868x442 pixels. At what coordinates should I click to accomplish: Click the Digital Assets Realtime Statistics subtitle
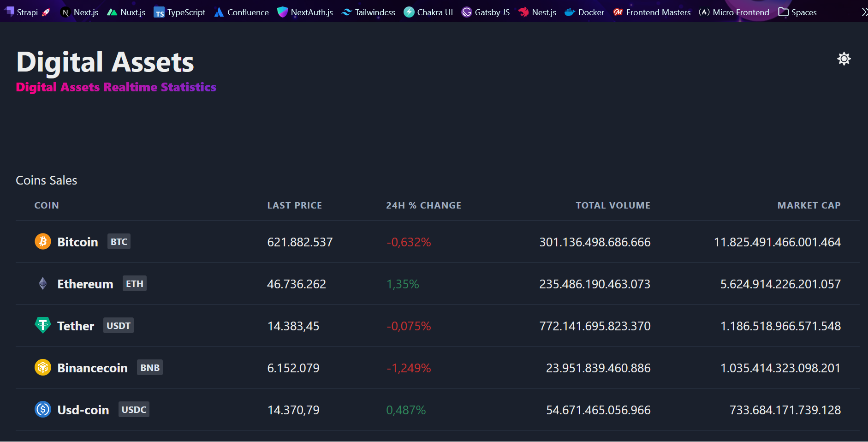116,87
